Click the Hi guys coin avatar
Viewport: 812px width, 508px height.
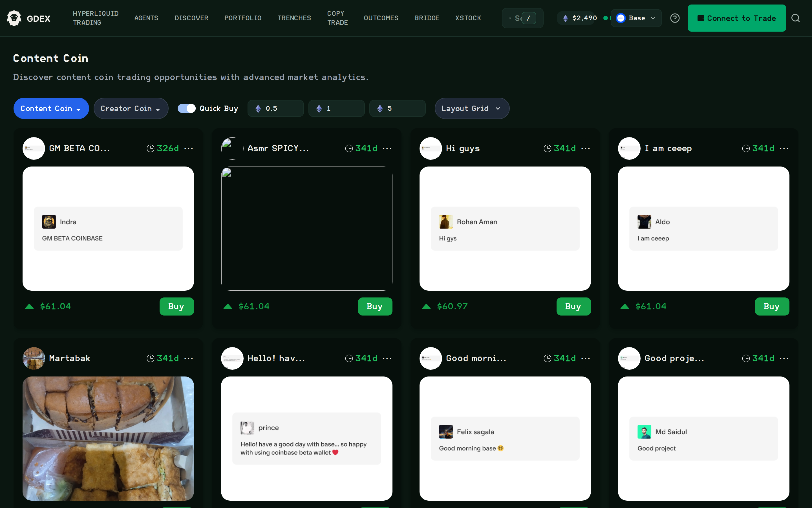pos(431,148)
